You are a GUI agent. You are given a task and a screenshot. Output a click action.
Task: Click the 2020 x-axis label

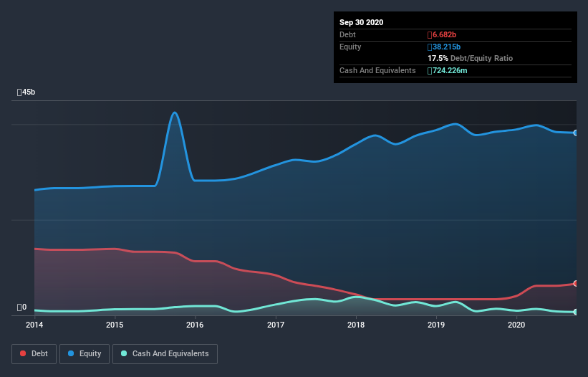[x=516, y=325]
